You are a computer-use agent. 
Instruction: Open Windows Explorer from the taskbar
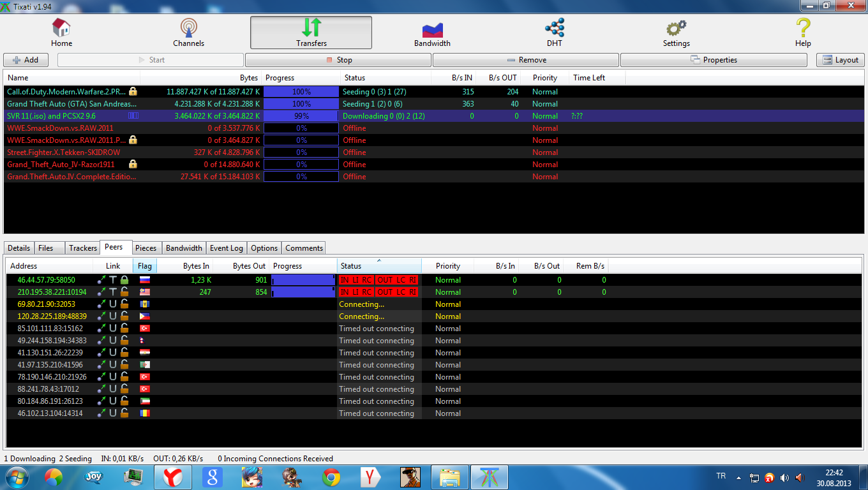[450, 477]
